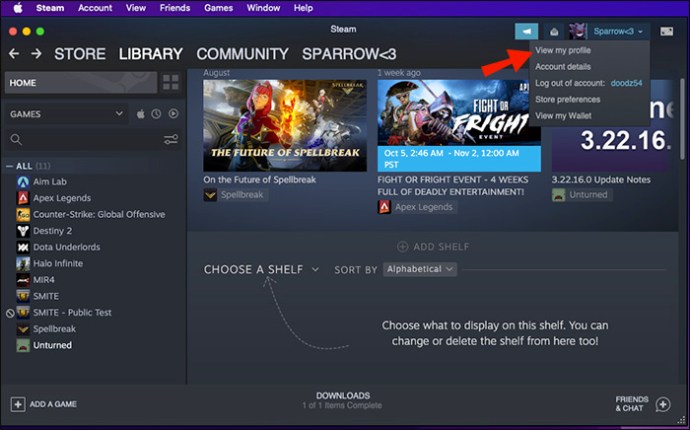The width and height of the screenshot is (690, 430).
Task: Open the Games filter dropdown
Action: point(66,114)
